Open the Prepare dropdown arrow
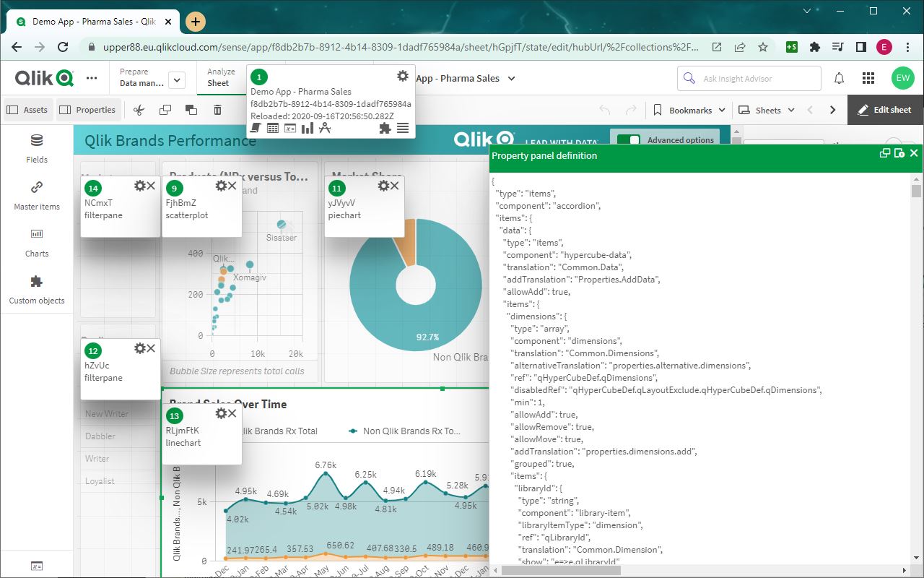The image size is (924, 578). tap(177, 80)
